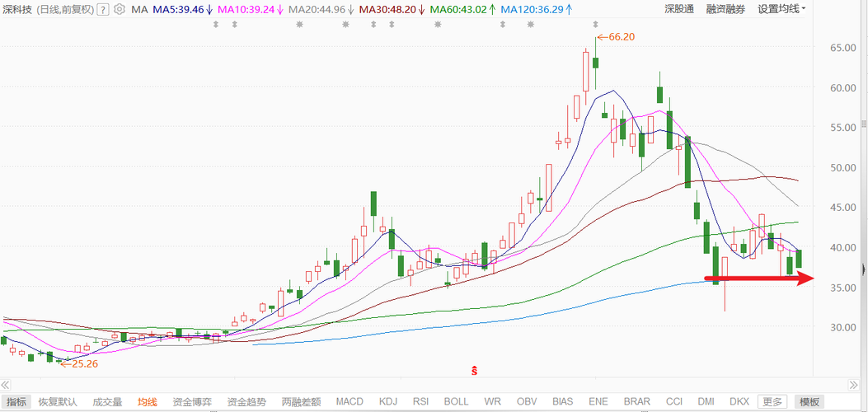Open chart settings gear icon
Screen dimensions: 868x412
[119, 9]
